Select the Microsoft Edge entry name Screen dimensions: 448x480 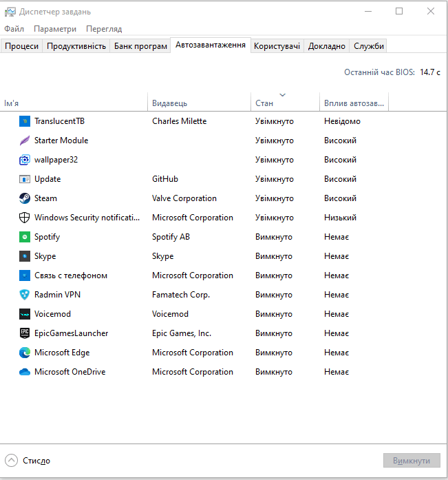[x=62, y=353]
